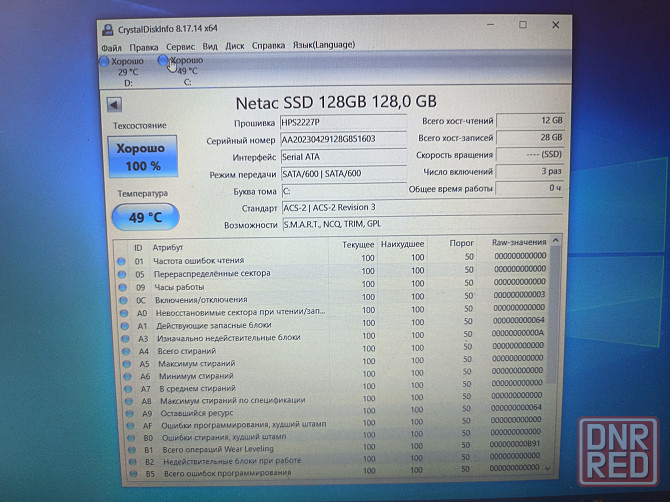
Task: Click the Стандарт field ACS-2
Action: point(422,207)
